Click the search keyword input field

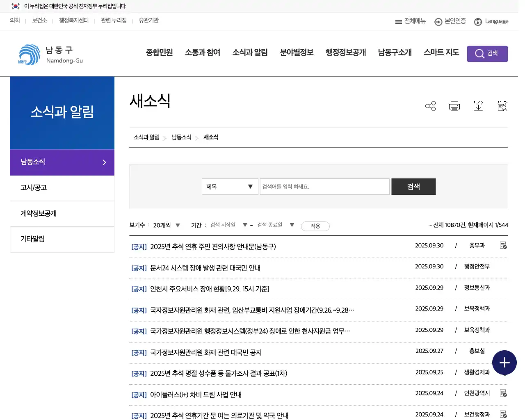[x=324, y=187]
